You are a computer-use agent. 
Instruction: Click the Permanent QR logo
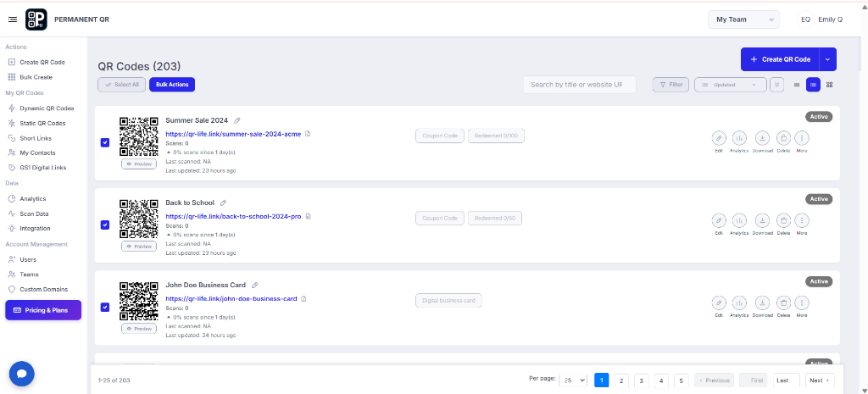click(x=36, y=19)
